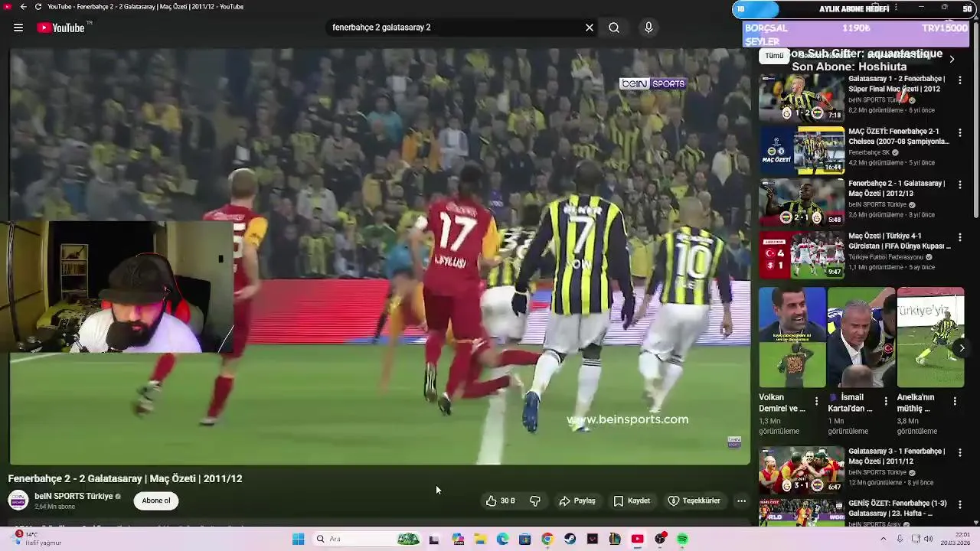Dislike the video with thumbs down
Image resolution: width=980 pixels, height=551 pixels.
pos(535,500)
